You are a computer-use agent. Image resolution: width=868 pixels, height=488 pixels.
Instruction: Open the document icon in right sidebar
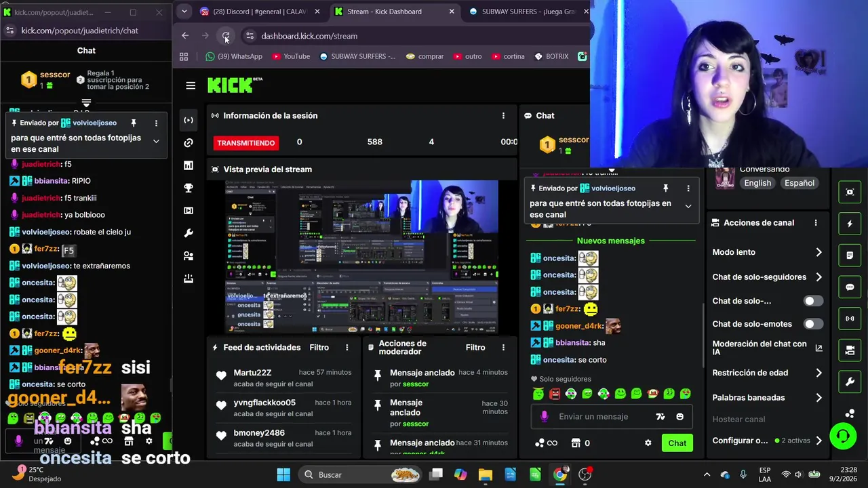850,256
